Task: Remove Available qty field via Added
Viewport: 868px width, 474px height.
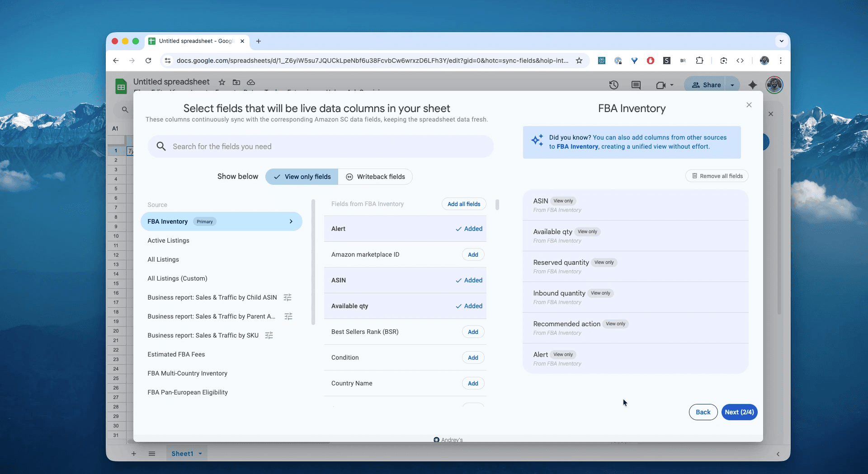Action: pos(469,306)
